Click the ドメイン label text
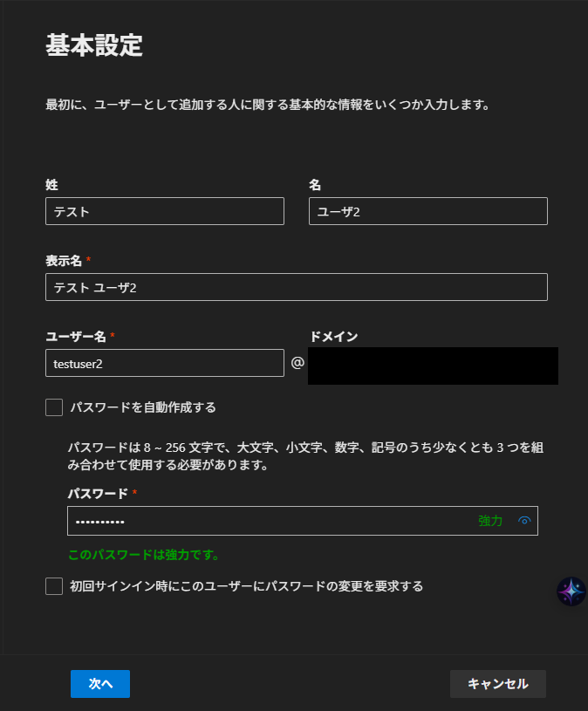Viewport: 588px width, 711px height. point(333,337)
